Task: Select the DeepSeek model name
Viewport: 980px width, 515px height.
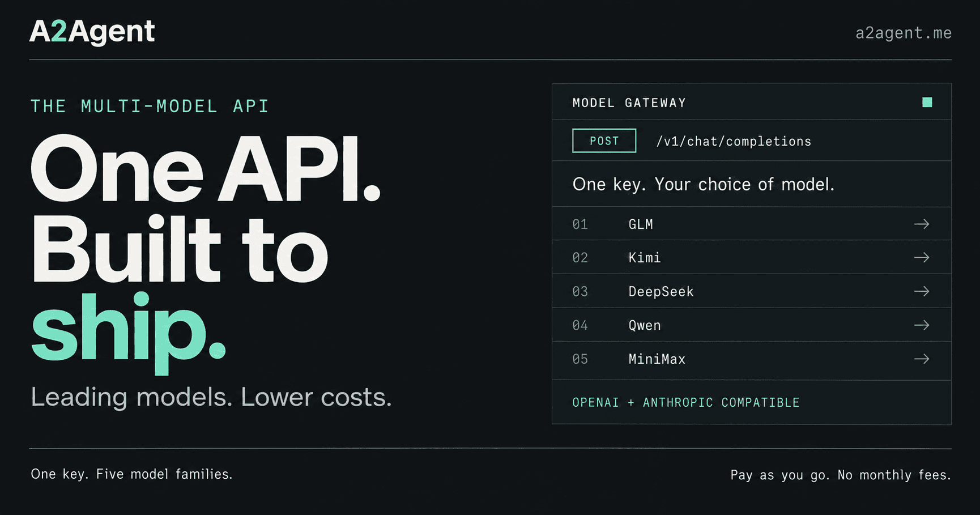Action: [x=661, y=292]
